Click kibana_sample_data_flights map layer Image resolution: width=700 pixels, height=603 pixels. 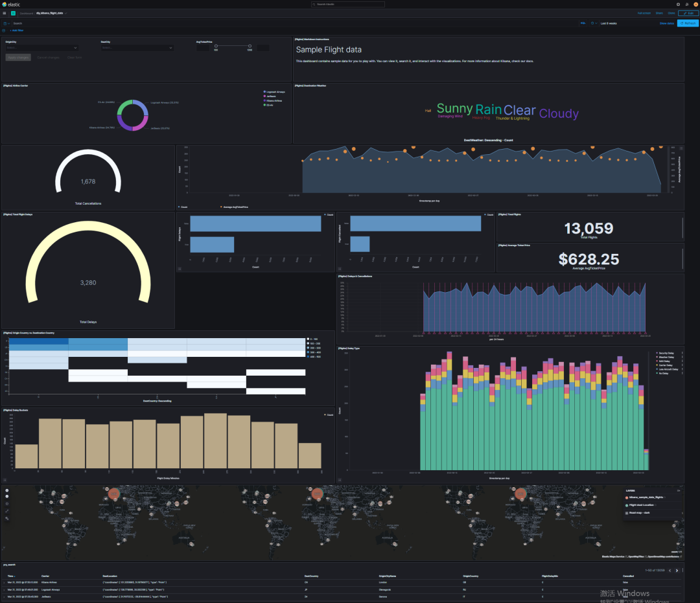(647, 497)
